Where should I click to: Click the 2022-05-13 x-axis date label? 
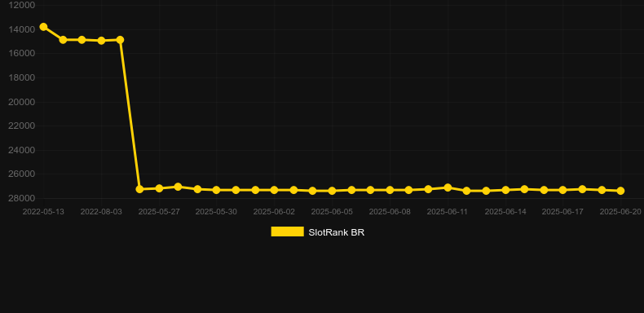(x=43, y=212)
